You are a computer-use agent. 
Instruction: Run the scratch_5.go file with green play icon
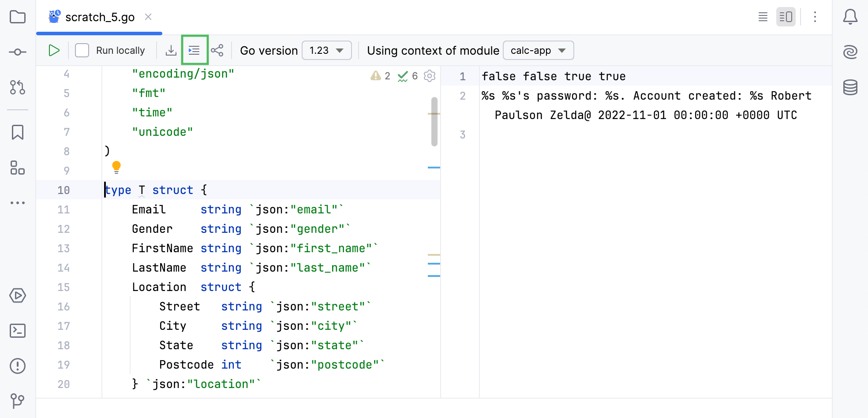[x=54, y=50]
